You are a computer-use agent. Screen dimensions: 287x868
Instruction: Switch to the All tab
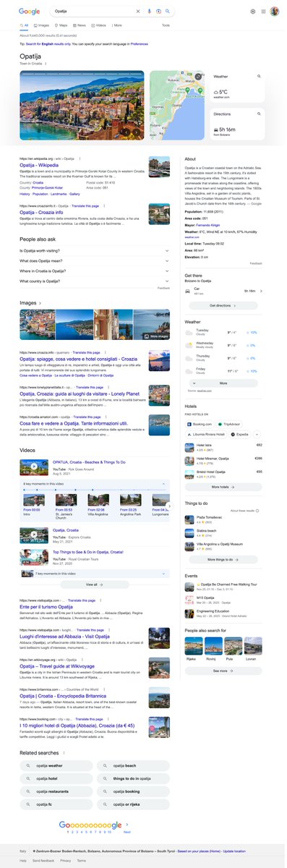25,25
